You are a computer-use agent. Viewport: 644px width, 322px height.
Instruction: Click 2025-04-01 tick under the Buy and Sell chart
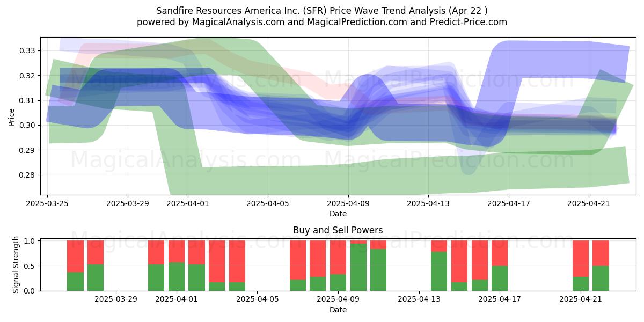click(177, 299)
